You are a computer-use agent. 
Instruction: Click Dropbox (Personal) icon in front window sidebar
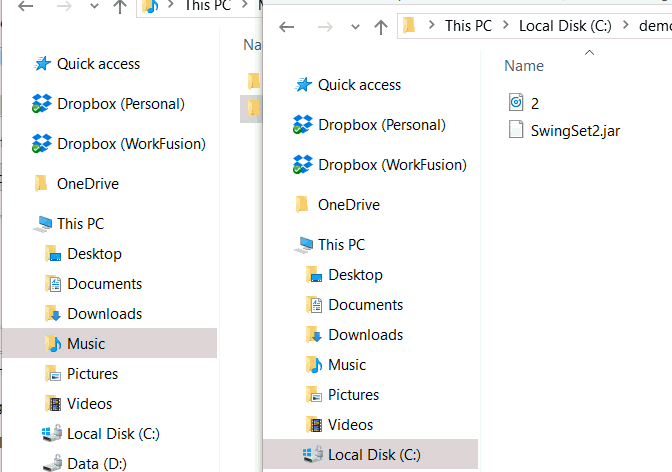click(303, 125)
